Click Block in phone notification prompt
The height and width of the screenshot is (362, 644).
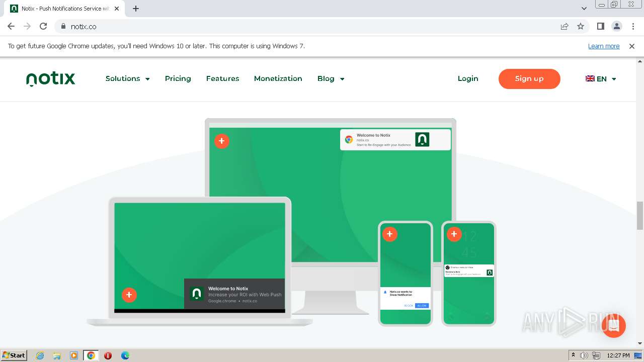pos(409,306)
